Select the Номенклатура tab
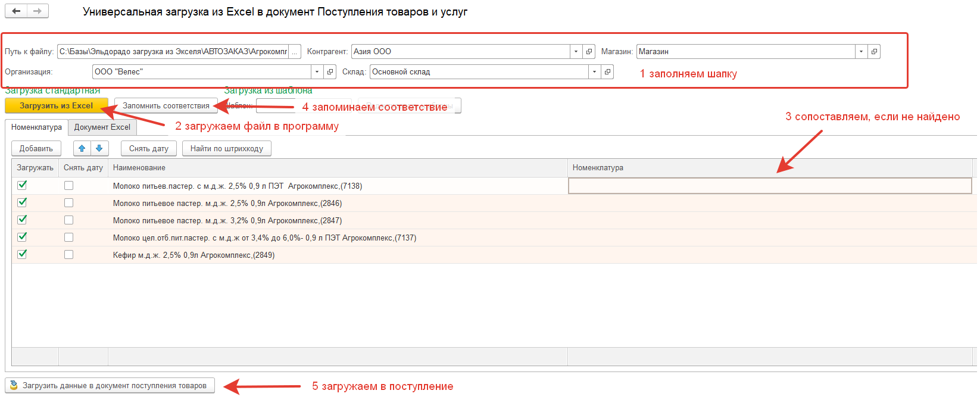Viewport: 980px width, 409px height. click(36, 127)
